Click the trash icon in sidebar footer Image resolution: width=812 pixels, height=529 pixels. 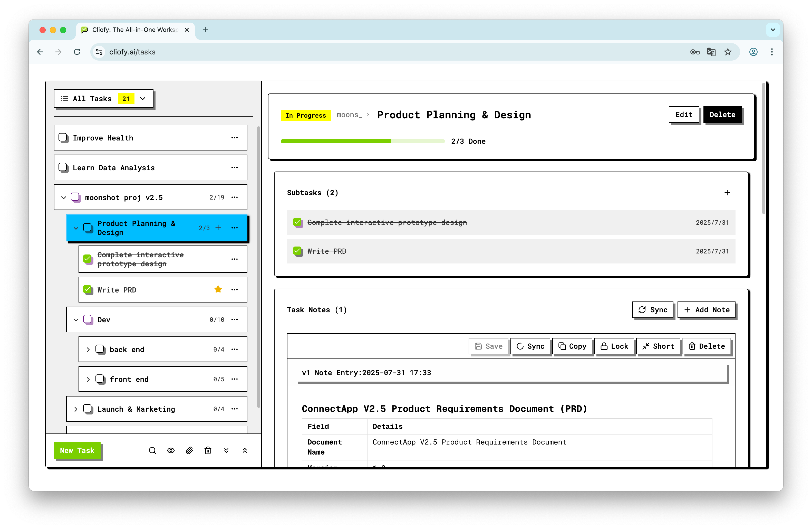(x=208, y=450)
